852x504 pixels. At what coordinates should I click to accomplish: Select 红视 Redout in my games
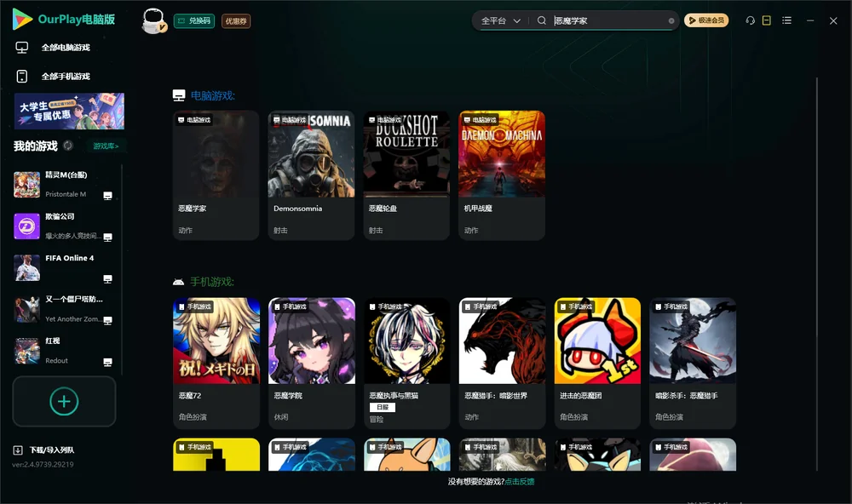[64, 350]
